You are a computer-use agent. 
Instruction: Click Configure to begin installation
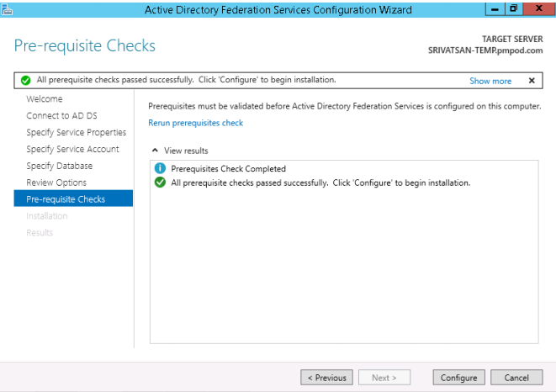(x=458, y=378)
